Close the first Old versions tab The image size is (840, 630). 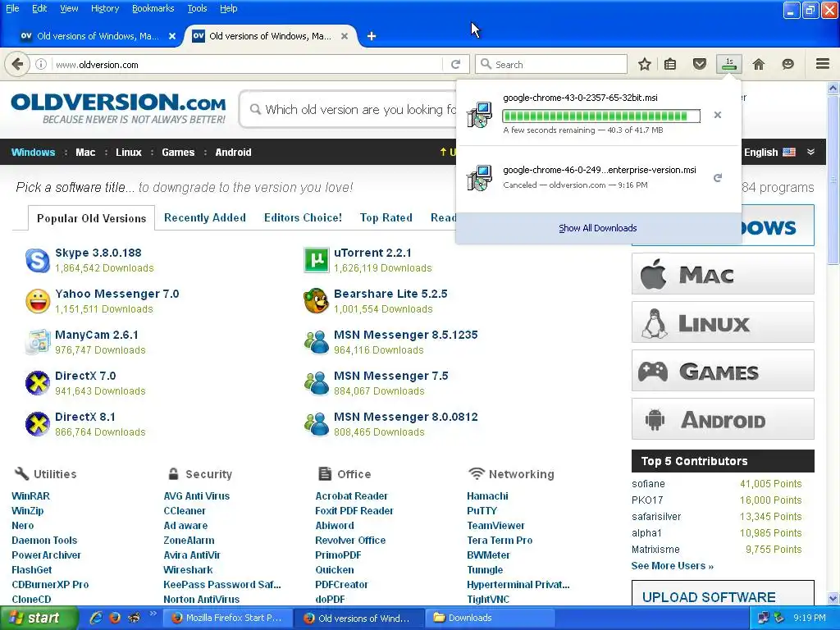(x=172, y=36)
